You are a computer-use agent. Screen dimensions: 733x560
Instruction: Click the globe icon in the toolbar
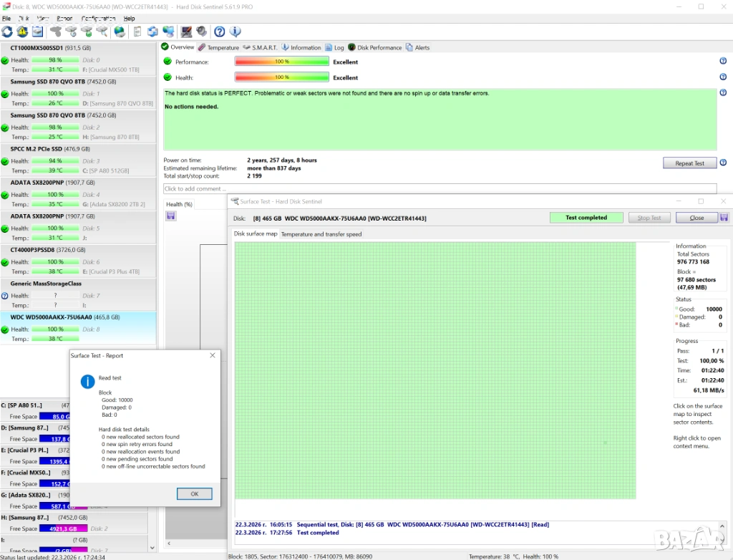[x=120, y=32]
